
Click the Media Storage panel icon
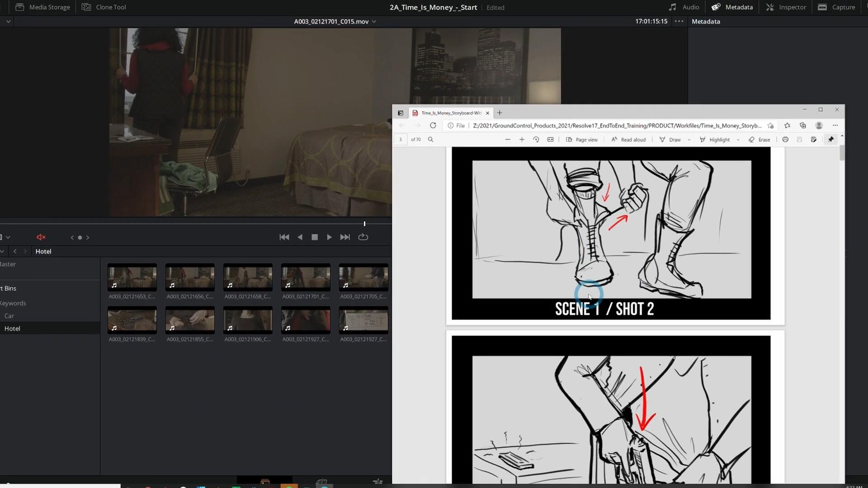click(20, 7)
